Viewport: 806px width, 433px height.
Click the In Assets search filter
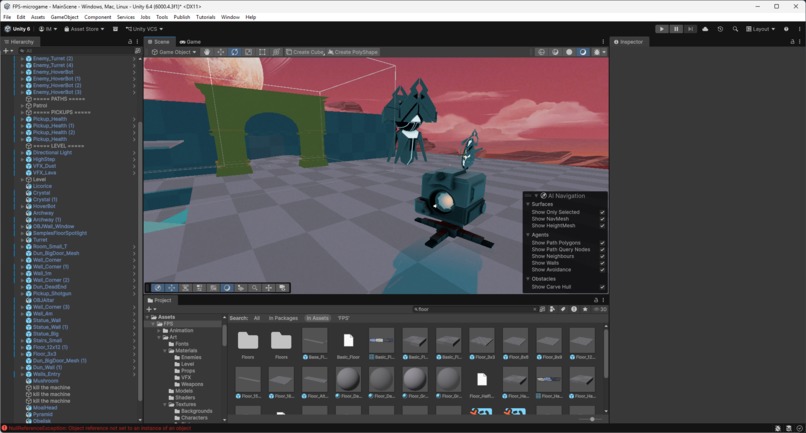pyautogui.click(x=317, y=318)
